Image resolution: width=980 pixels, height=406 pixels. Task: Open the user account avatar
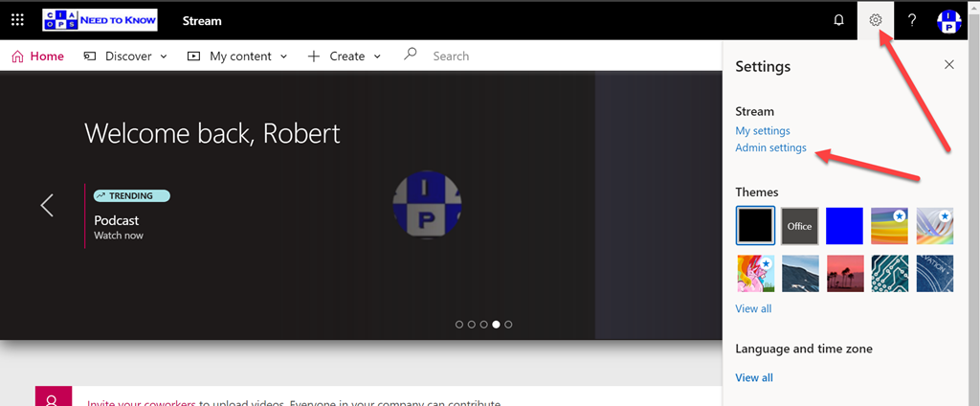(948, 20)
